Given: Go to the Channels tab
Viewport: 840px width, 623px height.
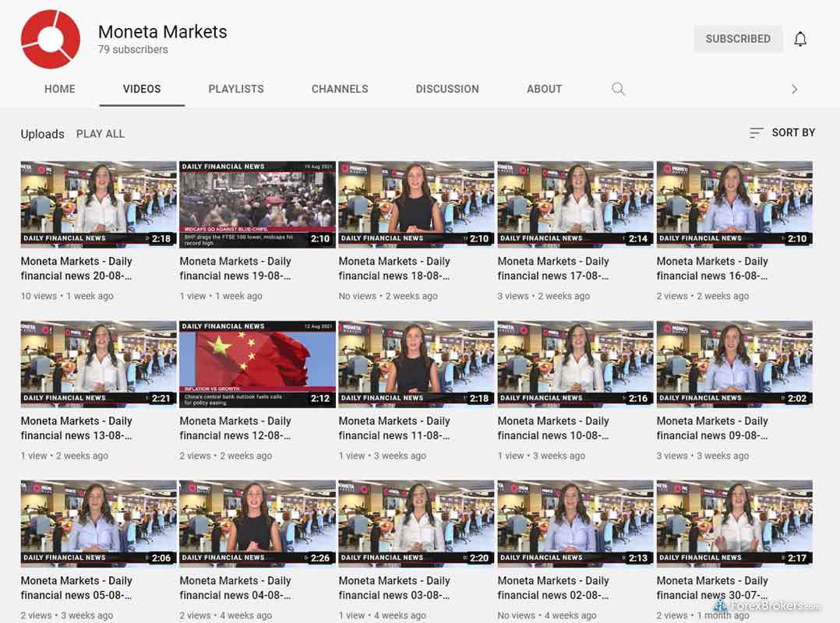Looking at the screenshot, I should (x=340, y=89).
